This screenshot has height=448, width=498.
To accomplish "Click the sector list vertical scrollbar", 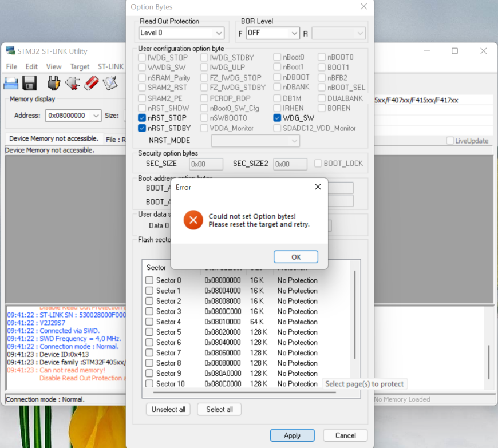I will [x=355, y=314].
